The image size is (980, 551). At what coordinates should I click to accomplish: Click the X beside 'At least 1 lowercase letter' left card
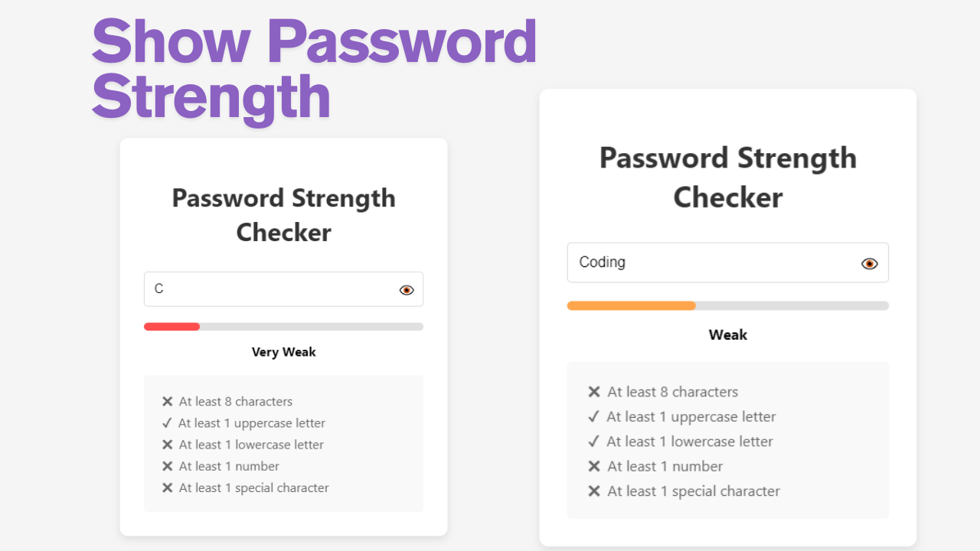click(x=167, y=445)
